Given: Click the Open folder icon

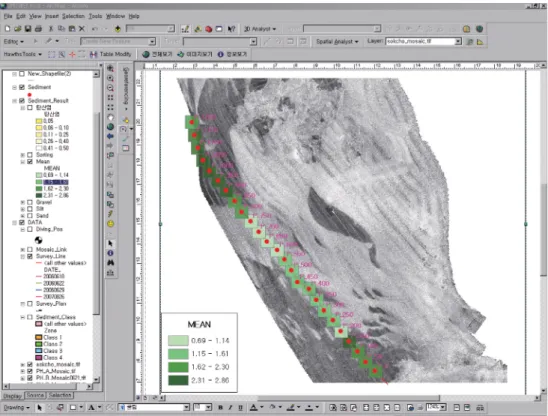Looking at the screenshot, I should pos(17,29).
